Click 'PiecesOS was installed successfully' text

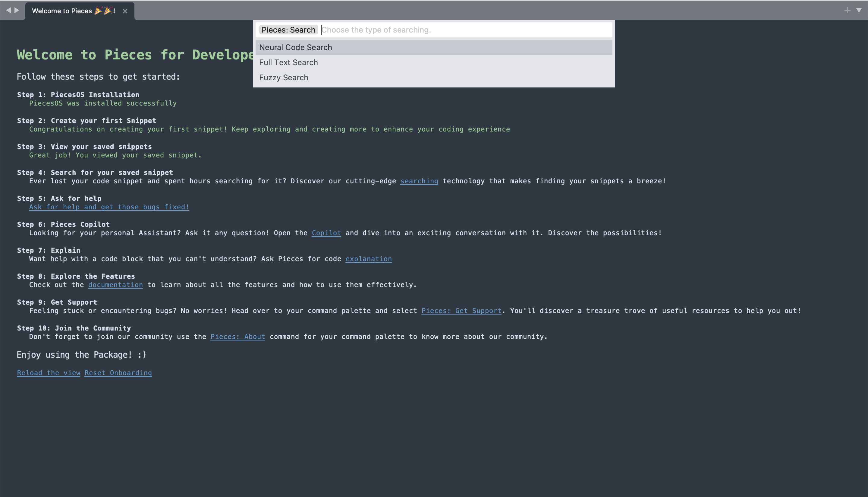pos(103,103)
